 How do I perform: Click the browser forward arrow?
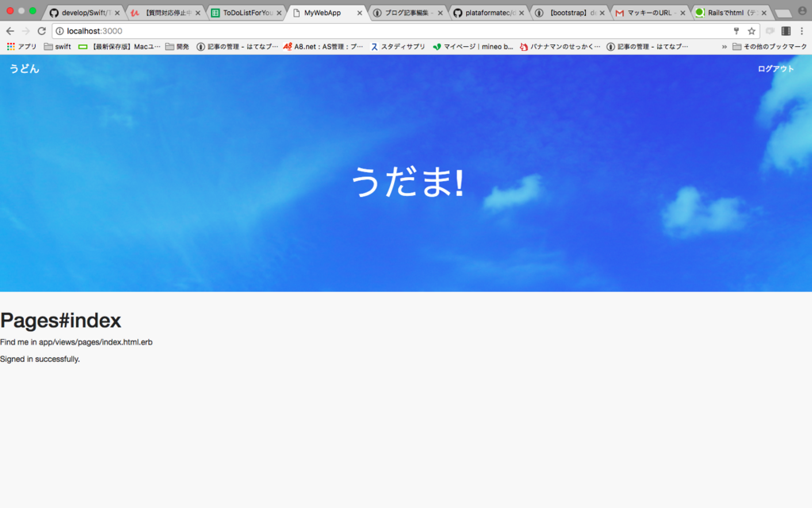[25, 31]
